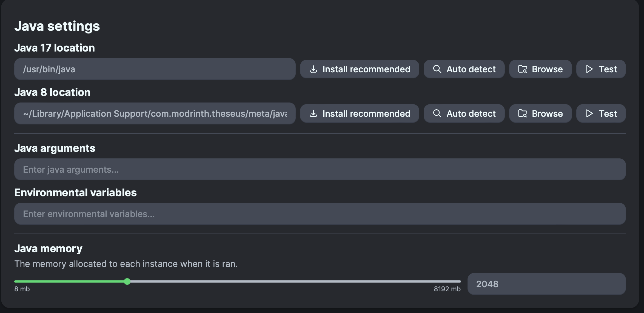Viewport: 644px width, 313px height.
Task: Test the Java 8 installation
Action: tap(601, 113)
